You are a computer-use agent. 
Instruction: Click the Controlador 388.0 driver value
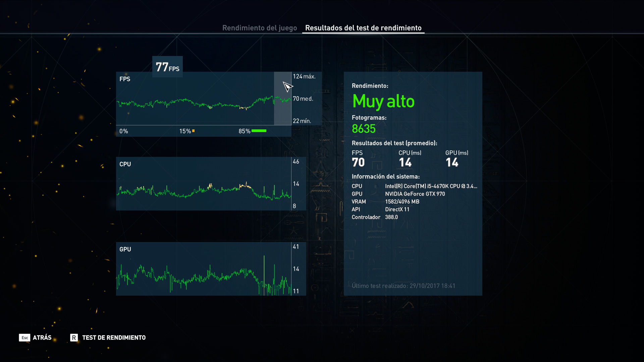[x=391, y=217]
